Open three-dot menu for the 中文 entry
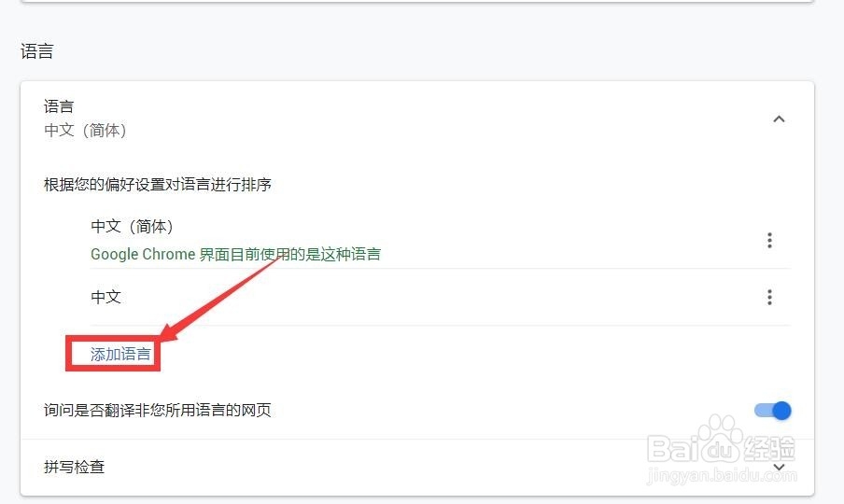 [x=769, y=297]
